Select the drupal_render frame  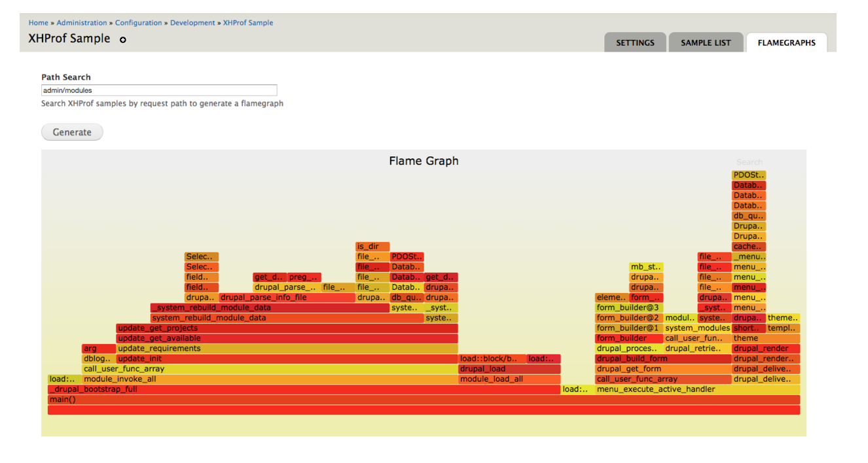[x=766, y=349]
